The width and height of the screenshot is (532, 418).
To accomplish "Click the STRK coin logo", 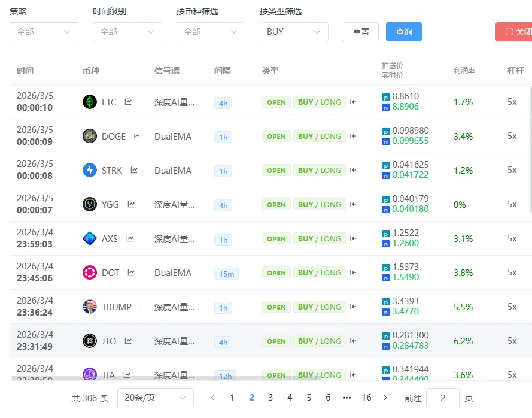I will tap(90, 170).
